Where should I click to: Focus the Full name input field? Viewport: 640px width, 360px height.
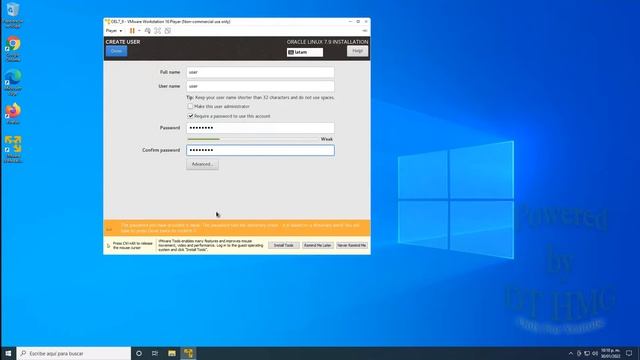point(260,72)
